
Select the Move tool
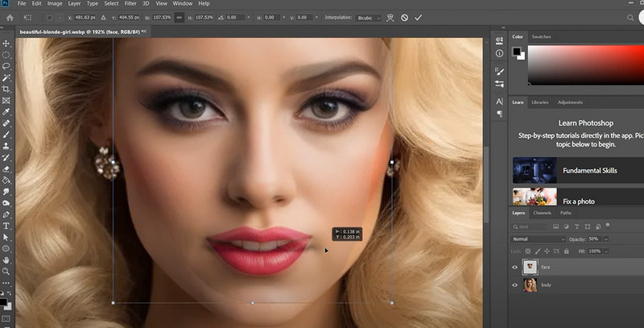point(6,44)
